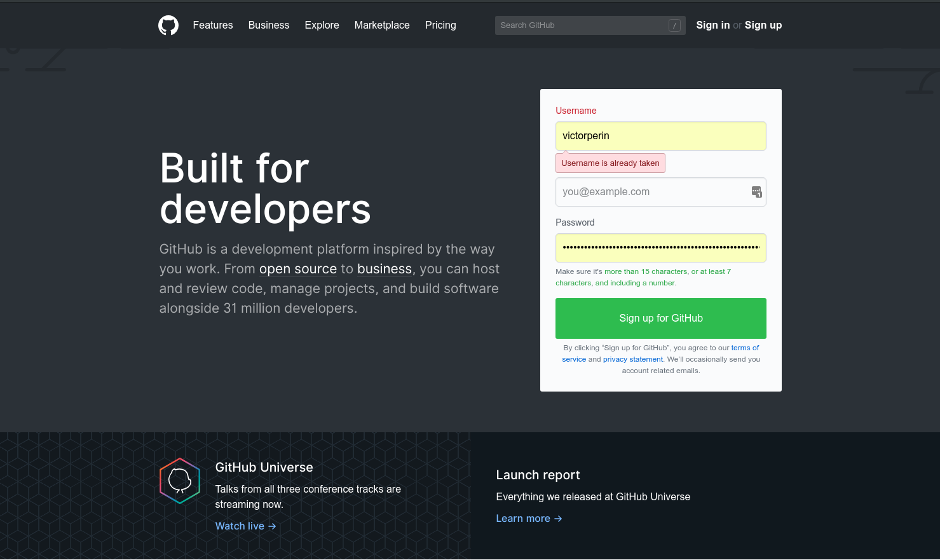Image resolution: width=940 pixels, height=560 pixels.
Task: Click the Username label
Action: click(x=576, y=111)
